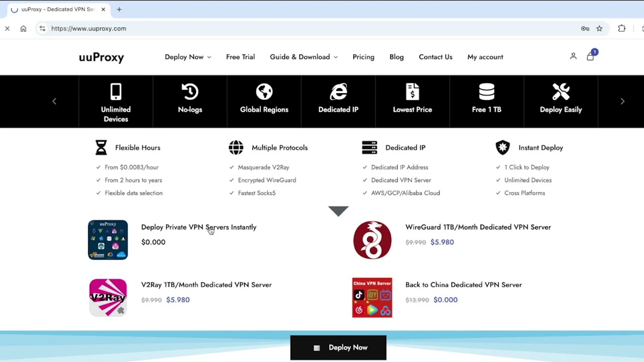This screenshot has width=644, height=362.
Task: Open V2Ray 1TB/Month Dedicated VPN Server
Action: coord(206,285)
